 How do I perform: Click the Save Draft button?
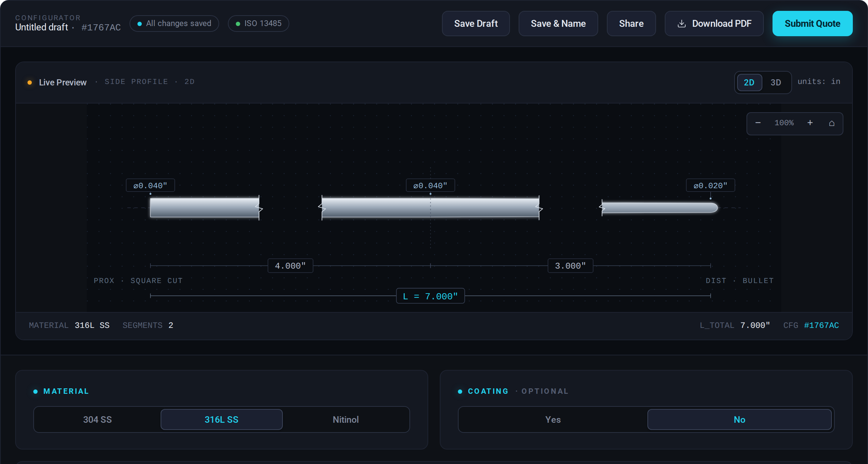point(476,24)
